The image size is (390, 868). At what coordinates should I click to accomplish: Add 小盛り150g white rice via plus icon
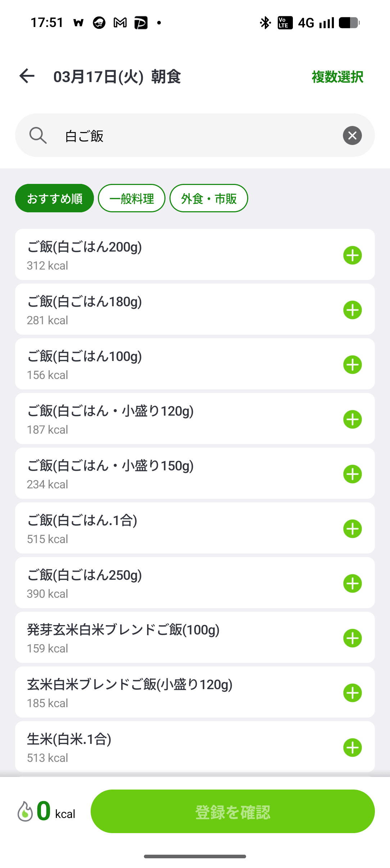point(352,474)
